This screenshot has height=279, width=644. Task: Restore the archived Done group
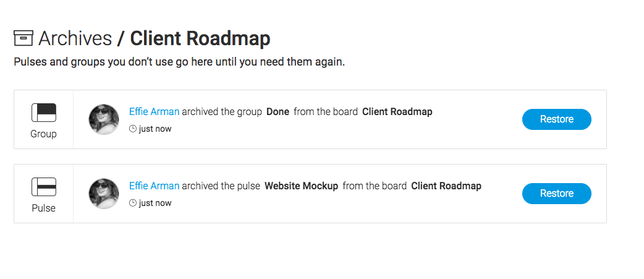pos(556,119)
